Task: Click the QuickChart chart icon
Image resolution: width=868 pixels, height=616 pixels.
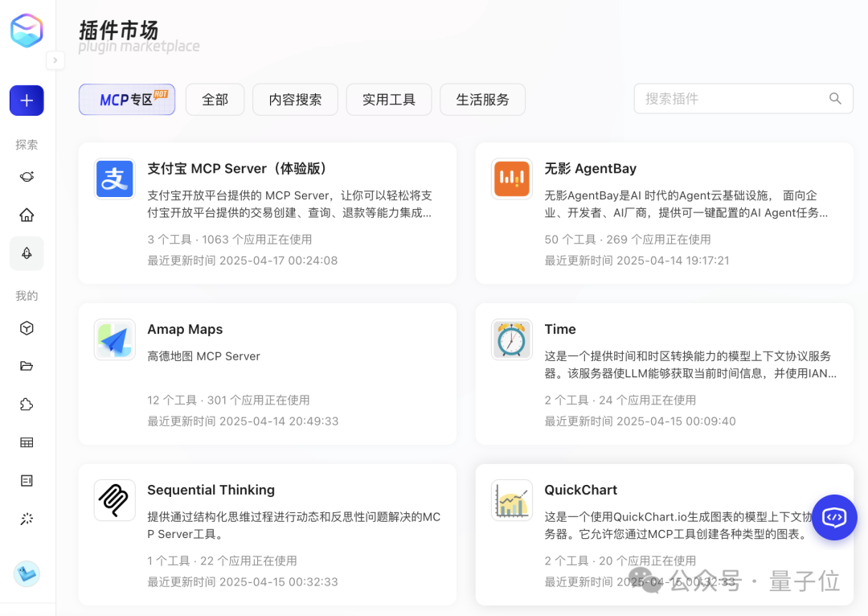Action: click(x=511, y=500)
